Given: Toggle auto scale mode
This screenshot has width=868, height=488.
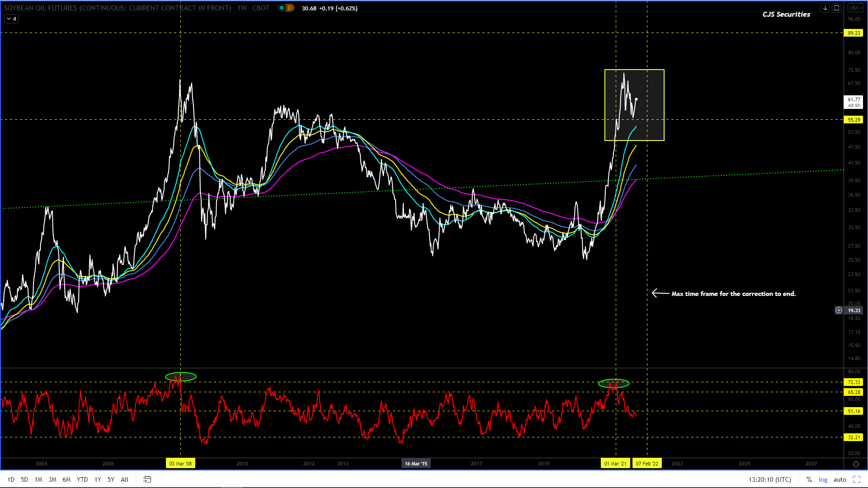Looking at the screenshot, I should pos(840,479).
